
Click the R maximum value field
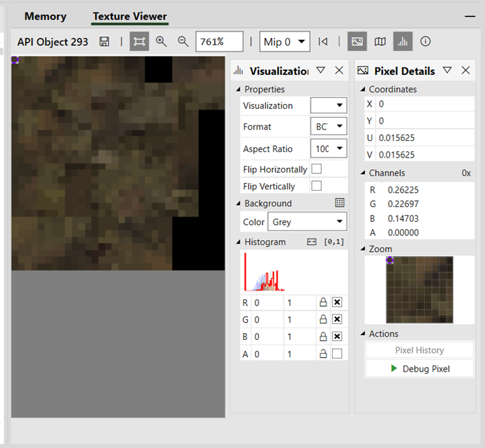(300, 303)
